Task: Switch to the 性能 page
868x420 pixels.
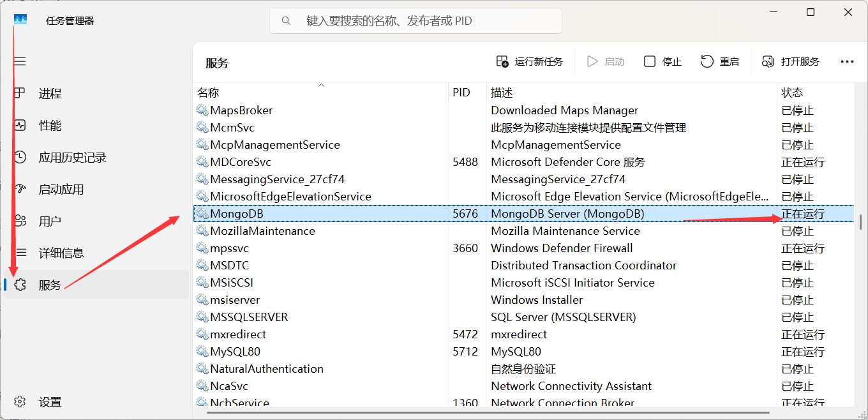Action: point(96,126)
